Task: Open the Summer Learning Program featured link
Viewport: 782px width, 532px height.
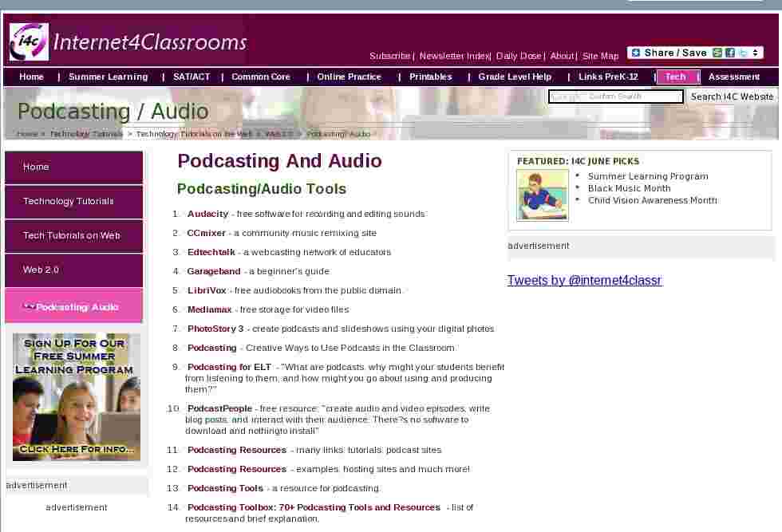Action: pos(648,176)
